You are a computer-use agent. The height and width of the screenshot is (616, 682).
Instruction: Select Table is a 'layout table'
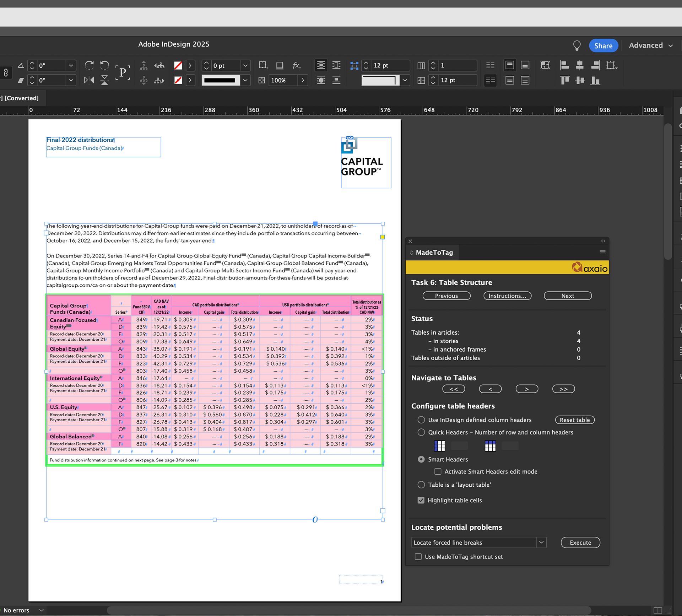[421, 485]
